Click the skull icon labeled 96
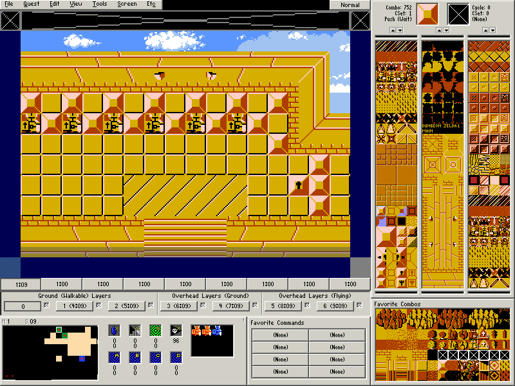This screenshot has width=515, height=386. (176, 330)
